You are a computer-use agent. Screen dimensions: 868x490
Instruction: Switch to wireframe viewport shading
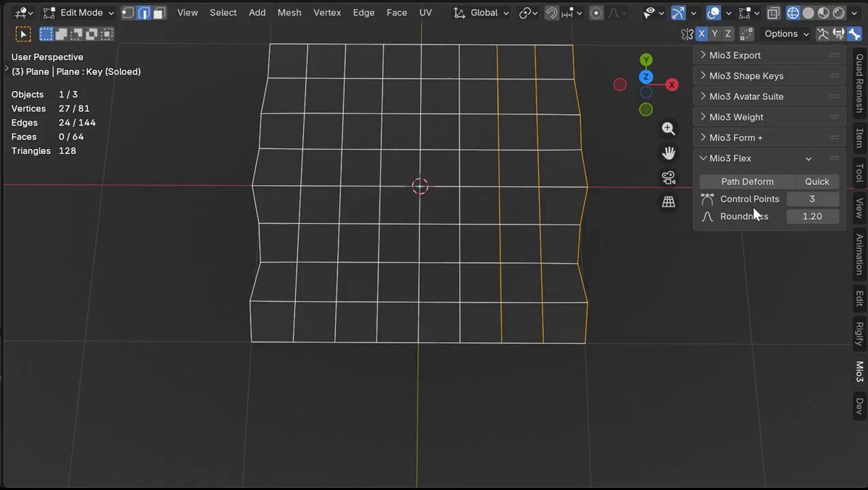tap(793, 12)
